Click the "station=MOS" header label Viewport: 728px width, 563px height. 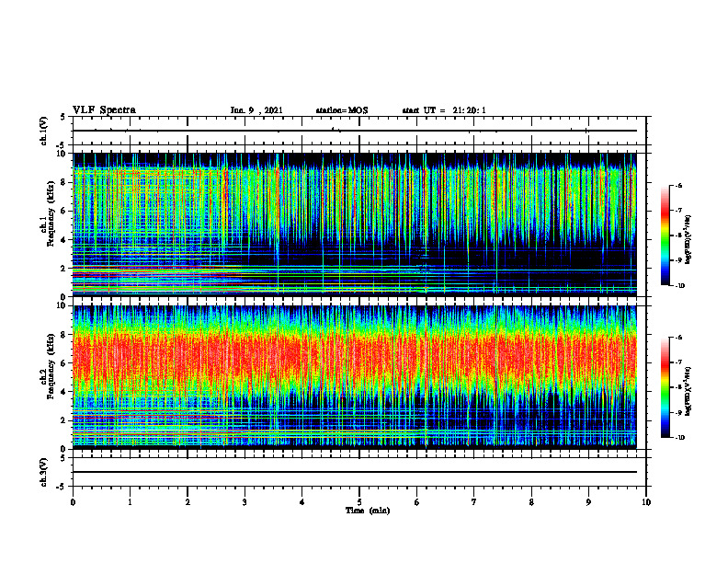click(342, 110)
